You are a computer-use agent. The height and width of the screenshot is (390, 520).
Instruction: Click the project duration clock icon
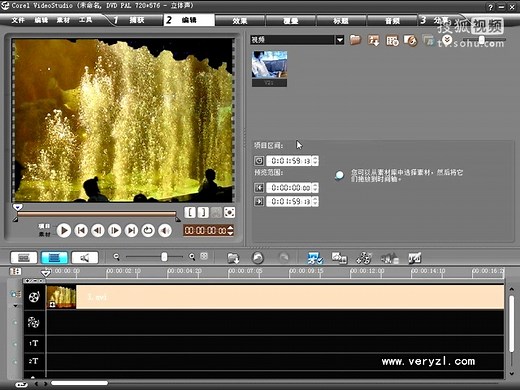tap(259, 161)
